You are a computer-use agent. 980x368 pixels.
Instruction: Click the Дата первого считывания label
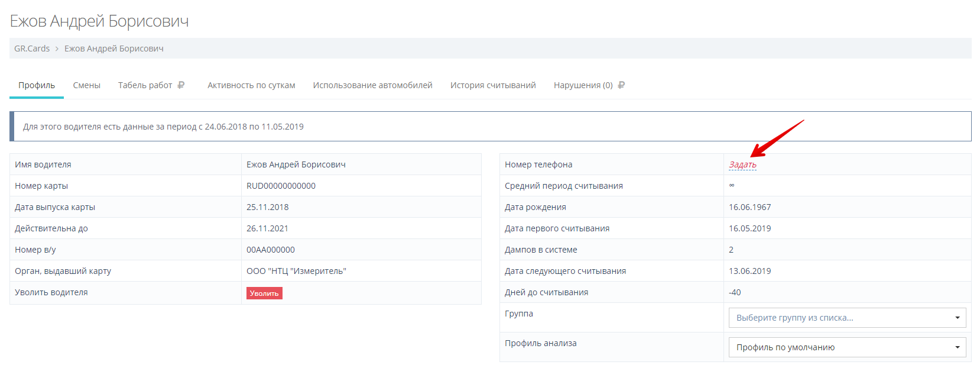point(557,228)
